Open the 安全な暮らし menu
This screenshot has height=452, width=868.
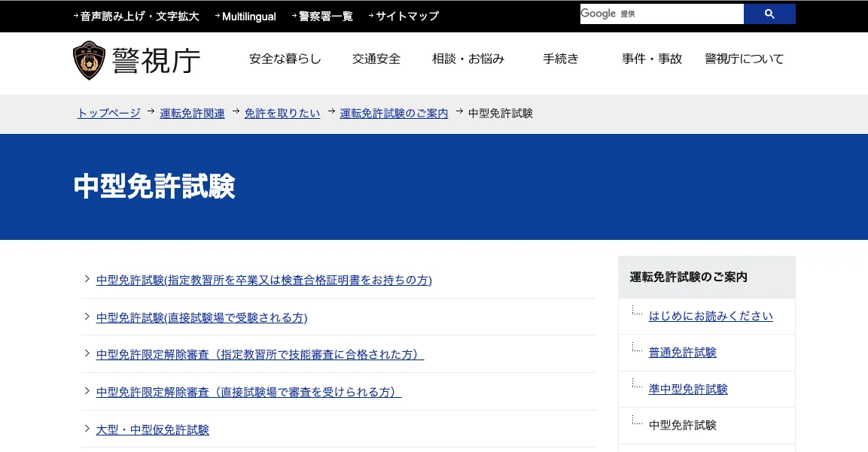click(x=284, y=59)
